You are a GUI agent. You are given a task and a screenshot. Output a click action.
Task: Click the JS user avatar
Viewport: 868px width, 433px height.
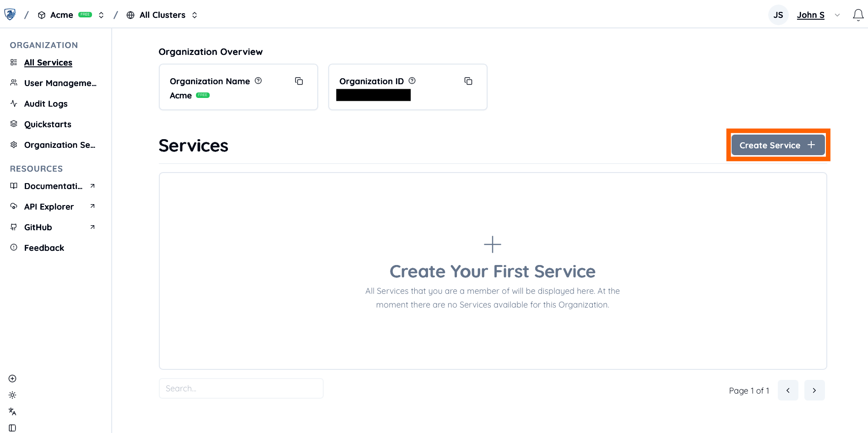point(778,15)
